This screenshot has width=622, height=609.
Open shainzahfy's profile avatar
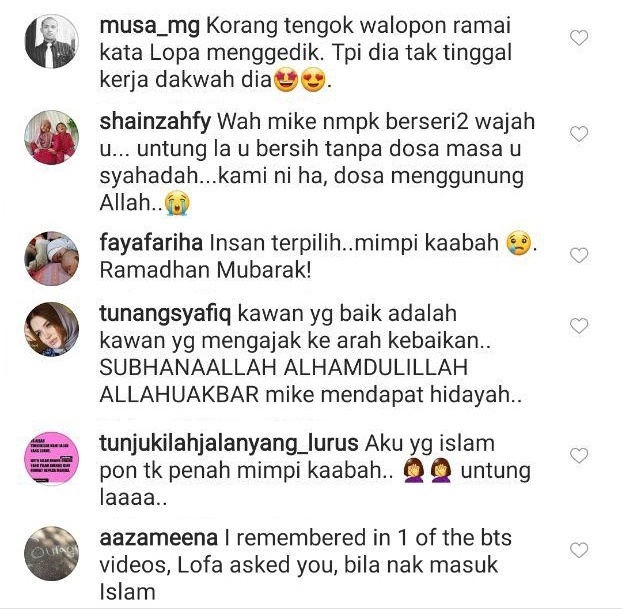tap(52, 137)
